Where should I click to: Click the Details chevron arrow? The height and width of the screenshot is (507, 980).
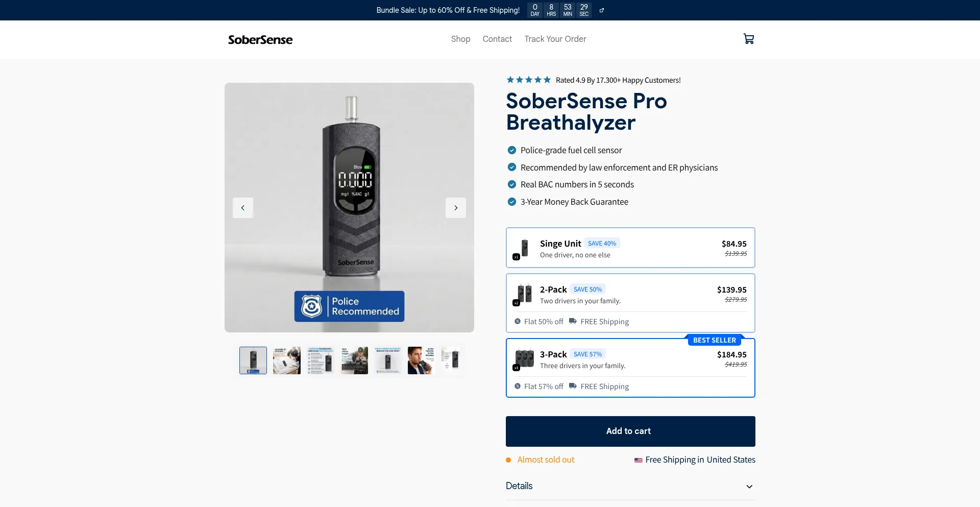749,487
